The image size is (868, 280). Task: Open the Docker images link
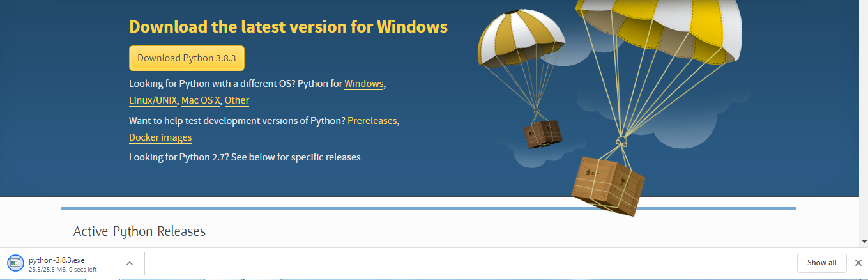click(160, 137)
